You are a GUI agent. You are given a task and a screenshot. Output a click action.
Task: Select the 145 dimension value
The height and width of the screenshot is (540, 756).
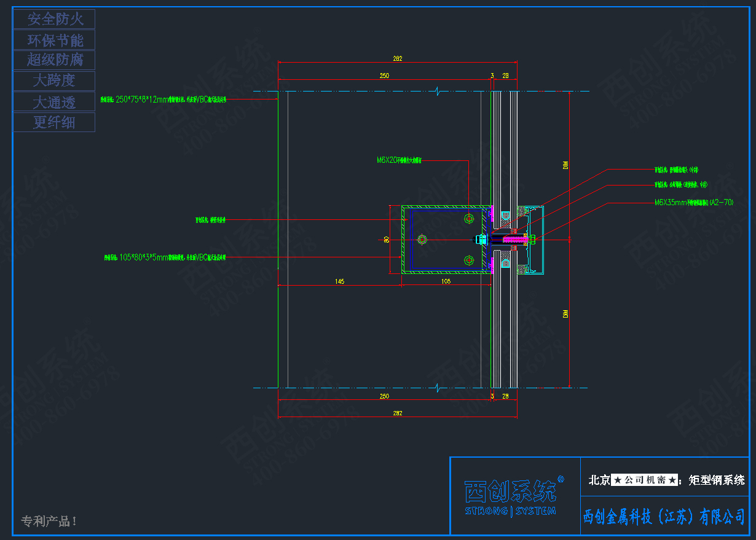coord(340,281)
